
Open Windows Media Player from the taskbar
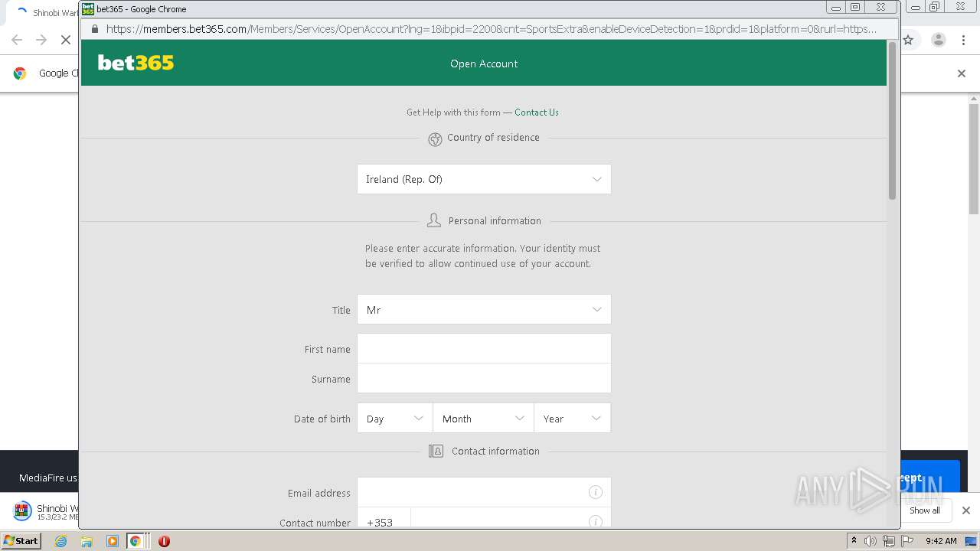(112, 541)
